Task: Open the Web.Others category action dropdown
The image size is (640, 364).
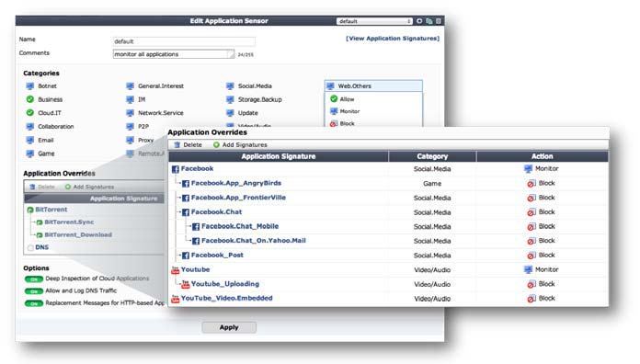Action: pos(373,86)
